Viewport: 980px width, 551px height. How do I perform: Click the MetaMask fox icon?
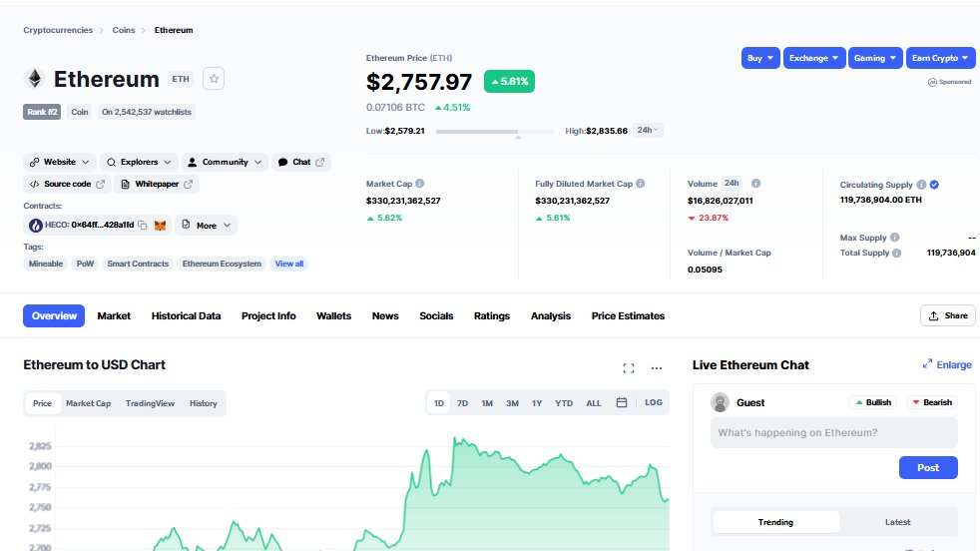pyautogui.click(x=160, y=226)
